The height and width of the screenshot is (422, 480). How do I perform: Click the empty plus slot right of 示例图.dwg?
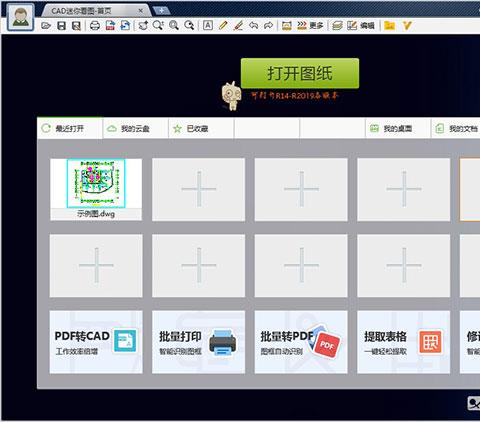click(199, 189)
